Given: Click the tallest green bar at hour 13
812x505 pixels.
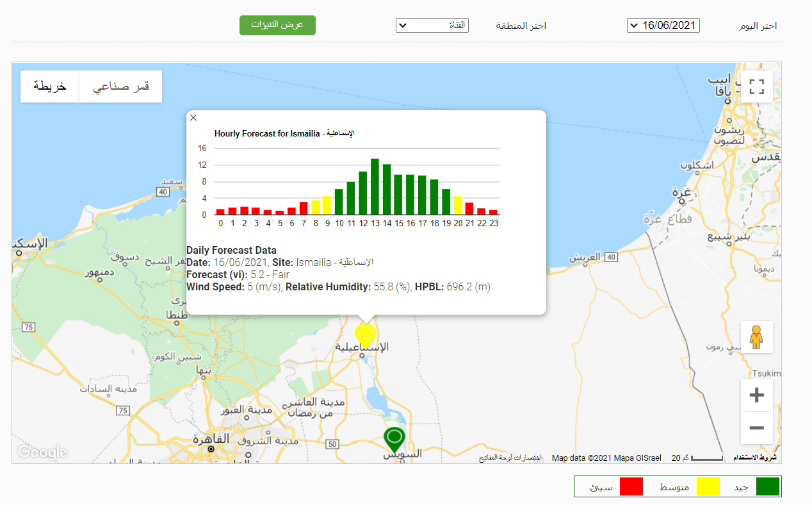Looking at the screenshot, I should click(375, 186).
